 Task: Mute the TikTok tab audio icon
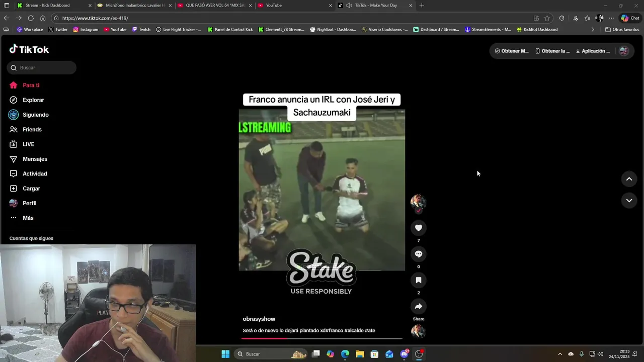click(349, 6)
